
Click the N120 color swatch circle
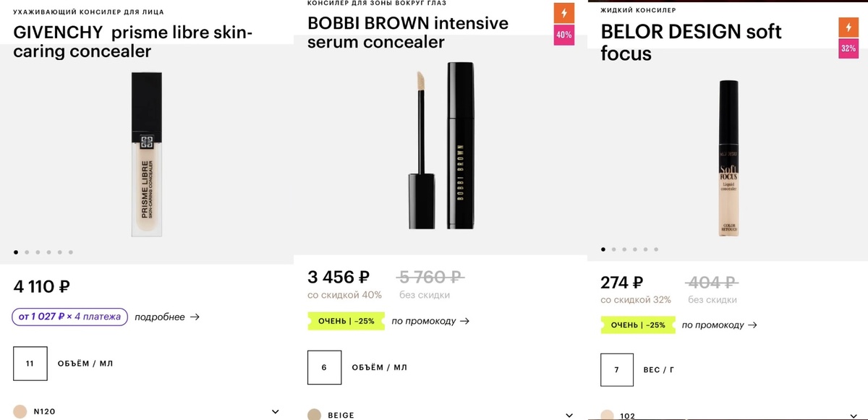click(20, 411)
